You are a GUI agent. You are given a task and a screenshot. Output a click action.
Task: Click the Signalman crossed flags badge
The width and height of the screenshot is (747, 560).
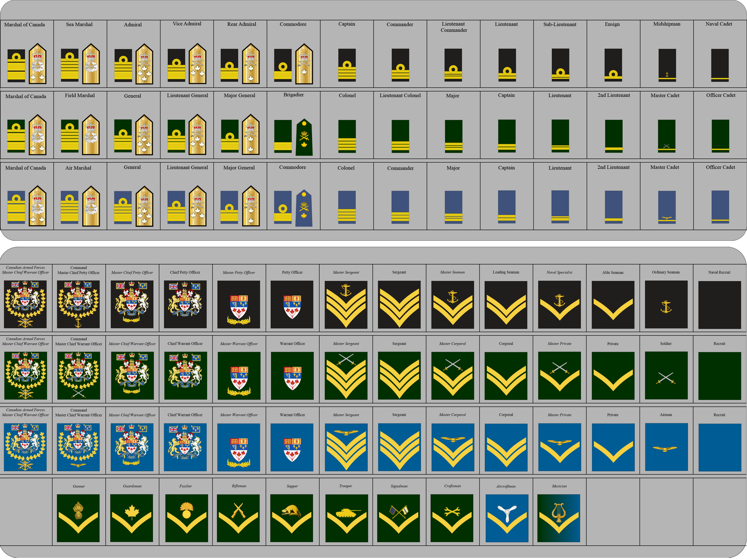click(398, 518)
